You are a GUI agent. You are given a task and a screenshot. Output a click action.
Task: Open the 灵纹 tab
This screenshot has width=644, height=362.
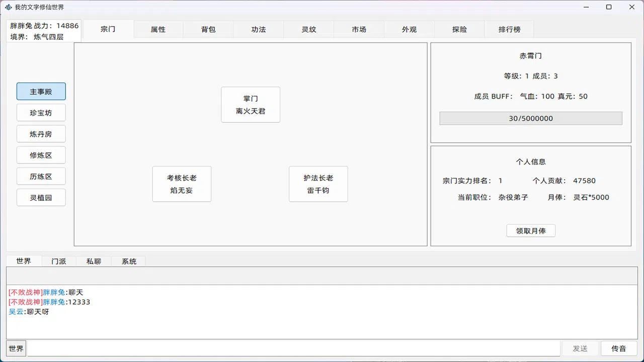tap(309, 30)
